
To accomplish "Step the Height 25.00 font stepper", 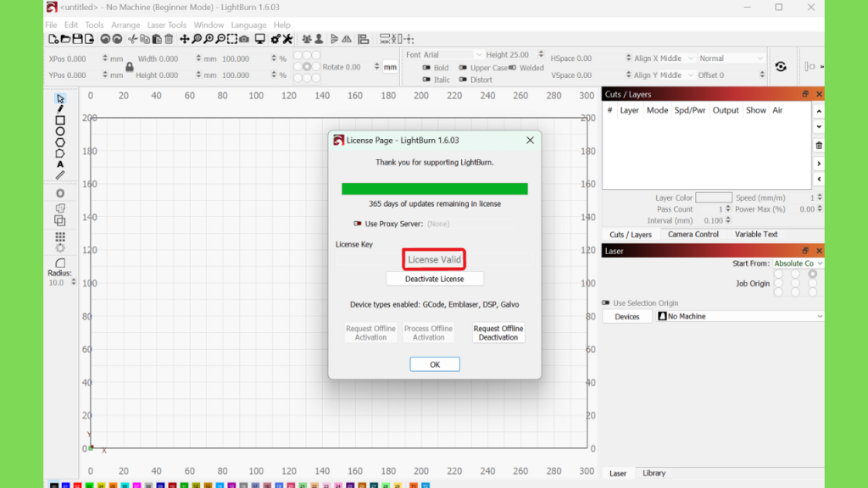I will 541,55.
